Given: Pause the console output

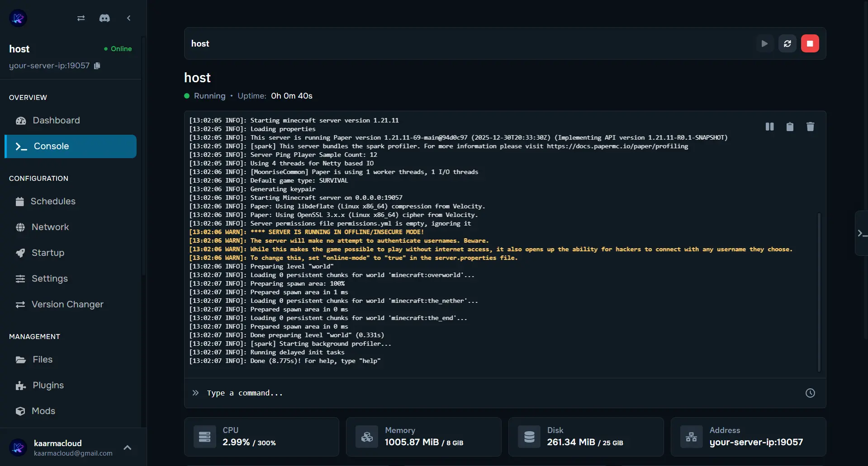Looking at the screenshot, I should pyautogui.click(x=769, y=127).
